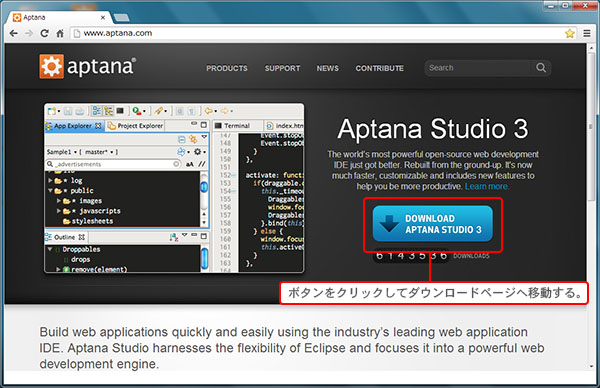Screen dimensions: 600x388
Task: Open the Chrome menu hamburger icon
Action: click(587, 33)
